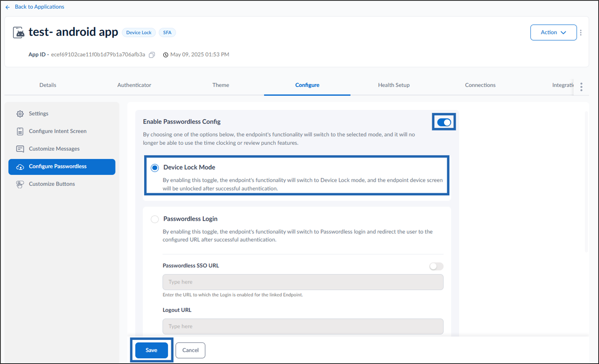
Task: Click the SFA tag badge
Action: 167,33
